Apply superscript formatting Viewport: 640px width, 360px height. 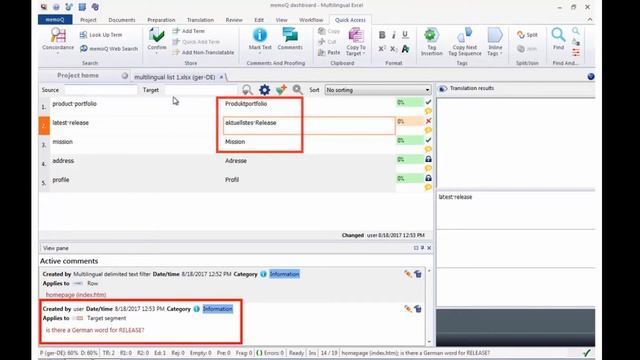382,49
